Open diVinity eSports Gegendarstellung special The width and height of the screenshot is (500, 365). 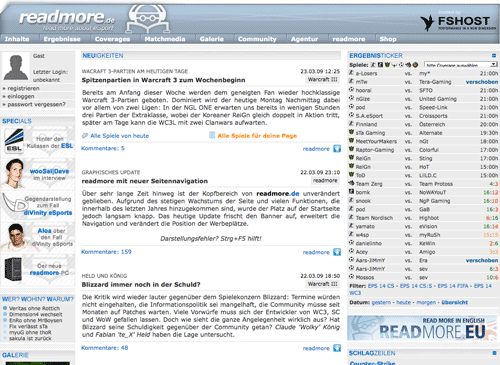point(38,205)
